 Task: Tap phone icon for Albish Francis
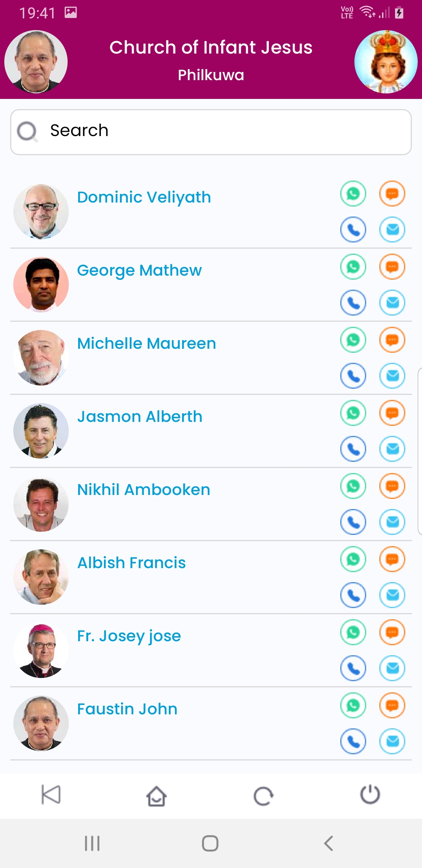(x=353, y=595)
